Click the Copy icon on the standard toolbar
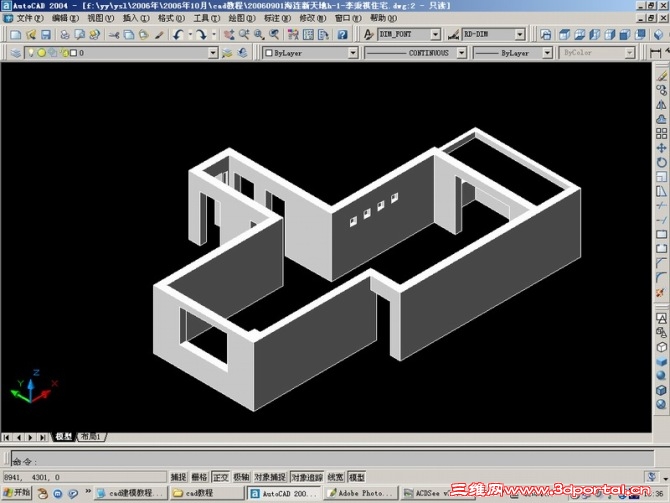This screenshot has width=670, height=503. click(x=129, y=35)
